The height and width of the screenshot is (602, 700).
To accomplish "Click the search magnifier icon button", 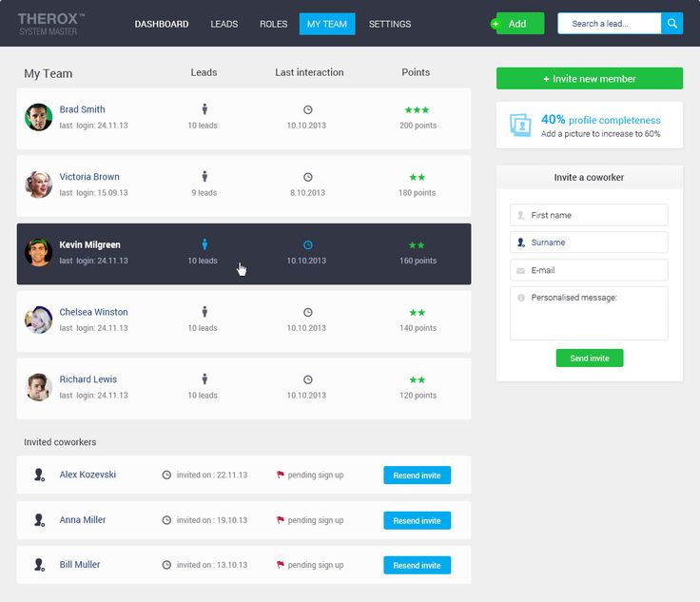I will pyautogui.click(x=671, y=23).
